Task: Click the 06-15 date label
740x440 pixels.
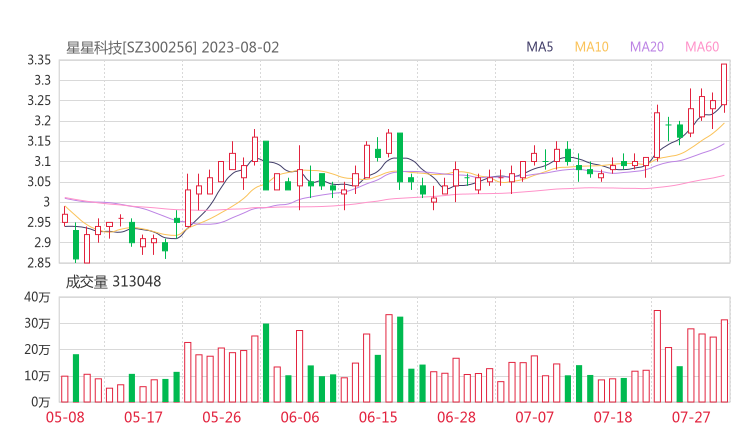Action: (378, 417)
